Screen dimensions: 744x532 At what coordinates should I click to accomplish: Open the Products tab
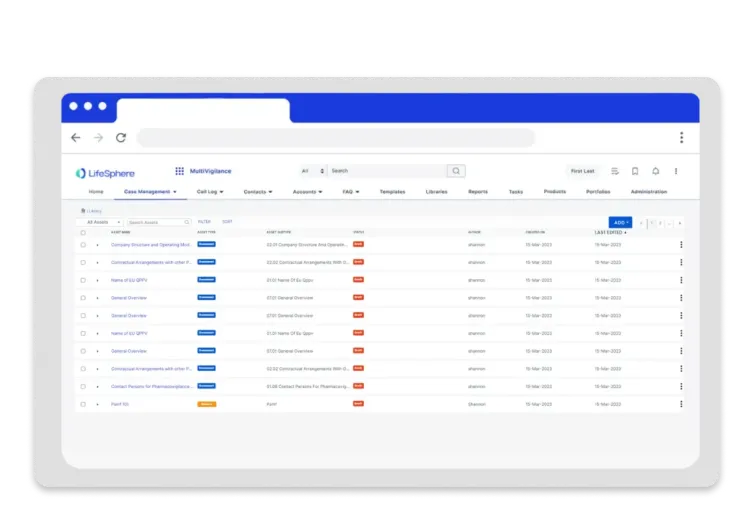[555, 192]
